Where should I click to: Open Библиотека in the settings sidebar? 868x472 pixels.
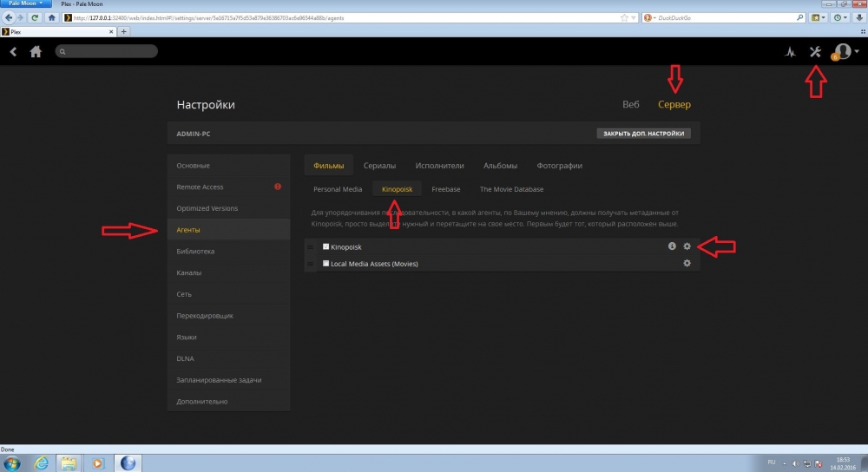(195, 252)
